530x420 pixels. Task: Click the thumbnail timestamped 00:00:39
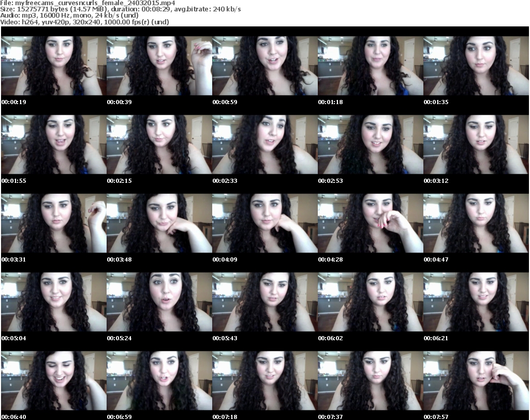(x=159, y=66)
